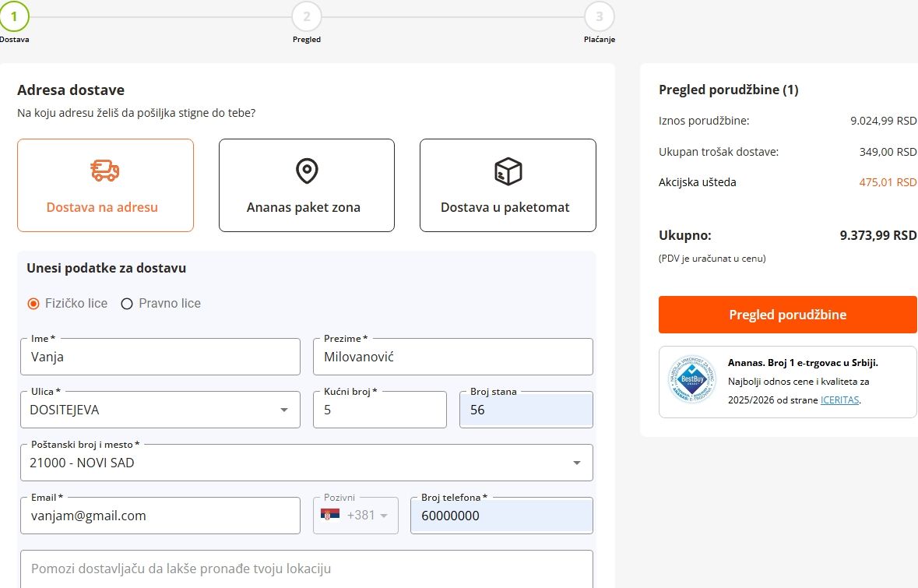This screenshot has width=918, height=588.
Task: Select the Fizičko lice radio button
Action: (33, 304)
